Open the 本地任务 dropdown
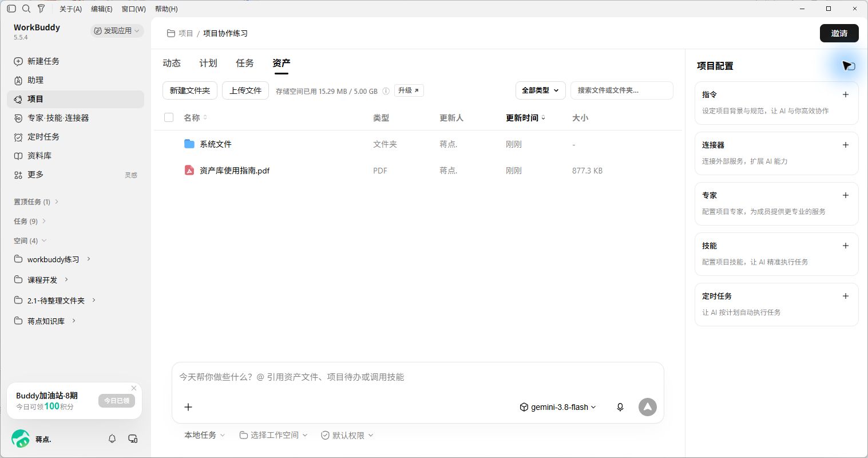The height and width of the screenshot is (458, 868). click(205, 435)
